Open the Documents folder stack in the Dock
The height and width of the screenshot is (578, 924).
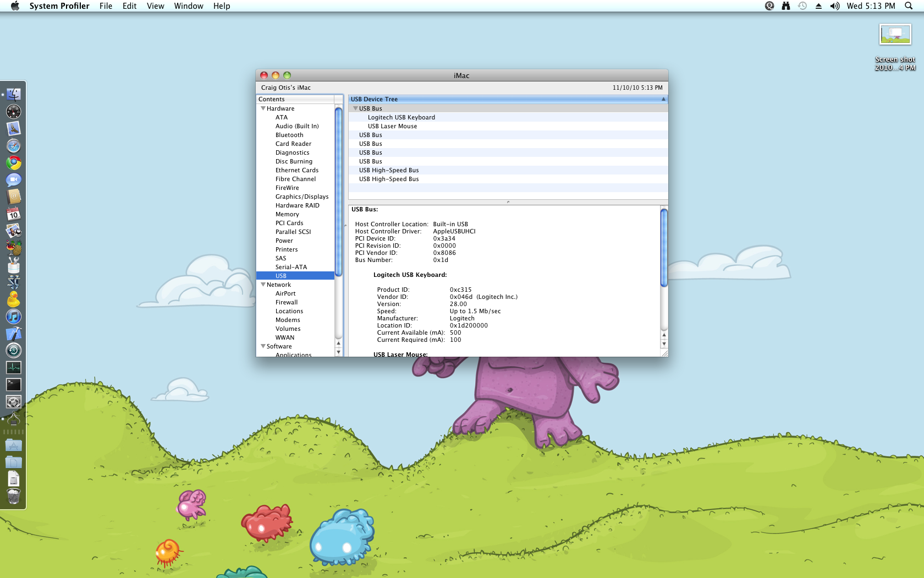[13, 462]
